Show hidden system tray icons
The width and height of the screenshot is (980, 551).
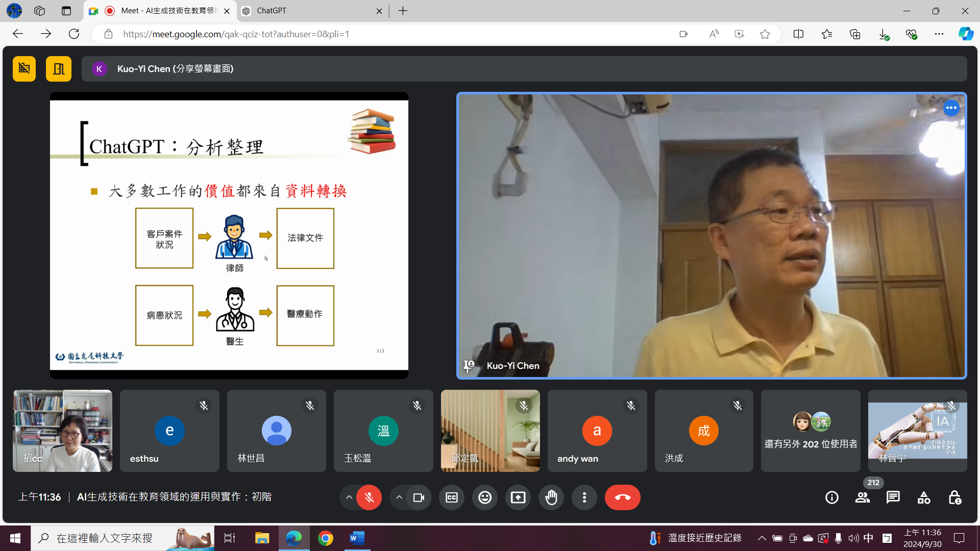(x=762, y=538)
